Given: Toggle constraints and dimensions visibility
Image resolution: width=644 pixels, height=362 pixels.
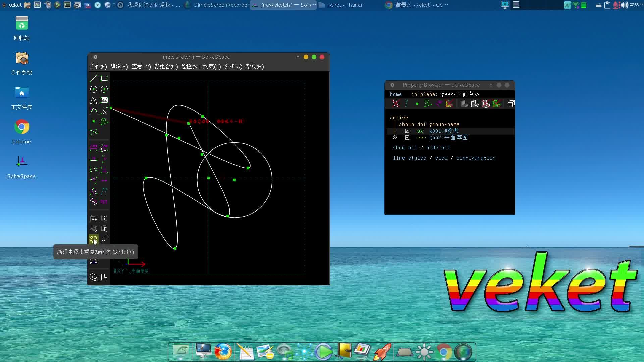Looking at the screenshot, I should 438,104.
